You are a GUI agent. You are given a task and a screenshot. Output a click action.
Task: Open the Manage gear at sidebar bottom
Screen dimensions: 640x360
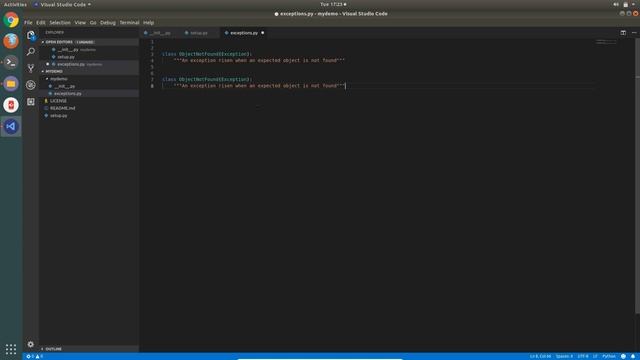(x=31, y=344)
